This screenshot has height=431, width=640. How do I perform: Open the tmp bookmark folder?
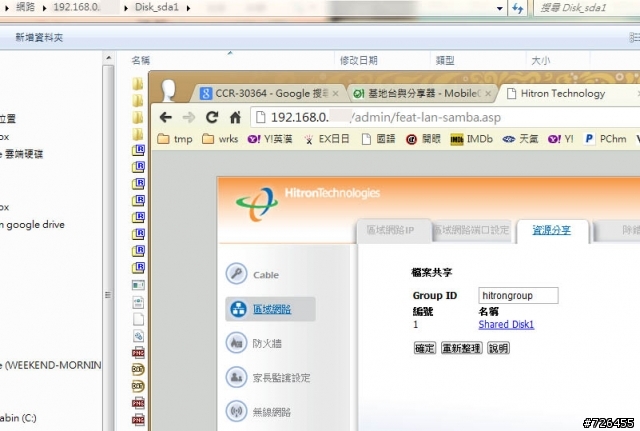pyautogui.click(x=175, y=139)
